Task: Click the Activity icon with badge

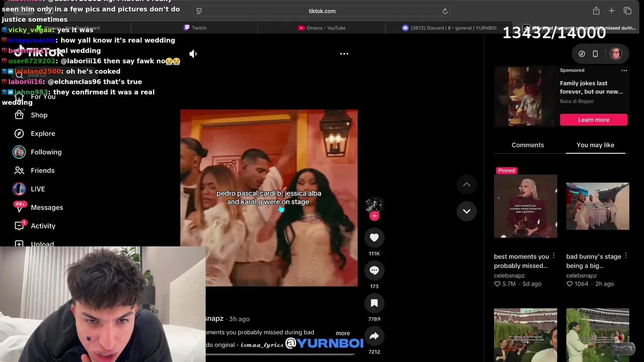Action: click(x=19, y=226)
